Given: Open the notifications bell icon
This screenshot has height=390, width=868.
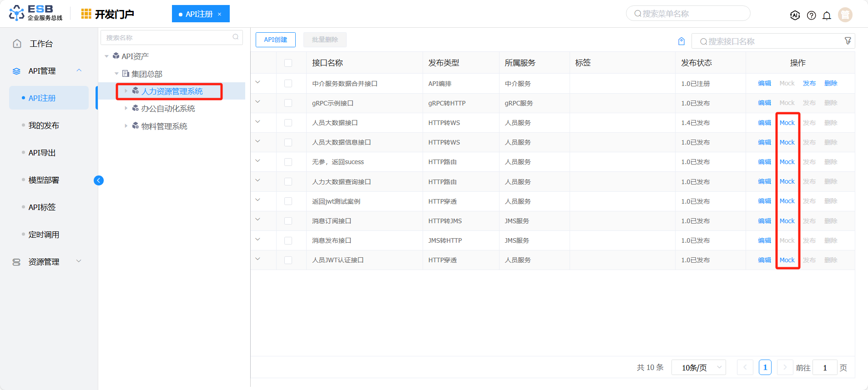Looking at the screenshot, I should pos(827,15).
